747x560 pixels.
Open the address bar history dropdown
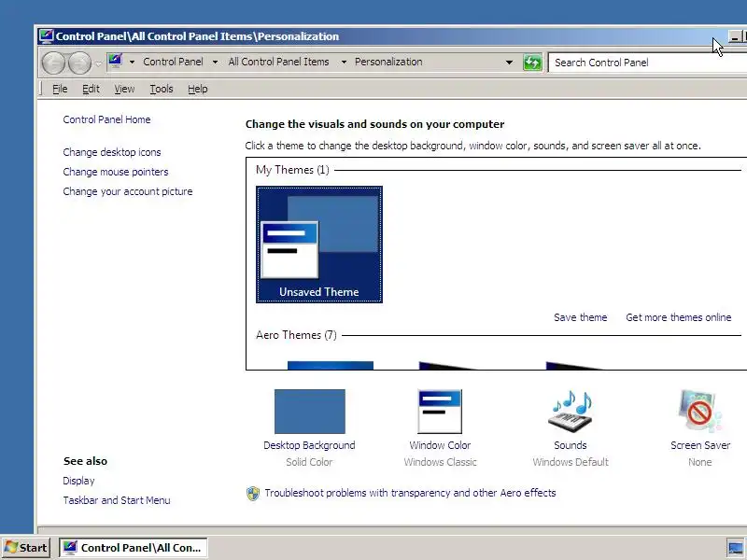pyautogui.click(x=509, y=63)
